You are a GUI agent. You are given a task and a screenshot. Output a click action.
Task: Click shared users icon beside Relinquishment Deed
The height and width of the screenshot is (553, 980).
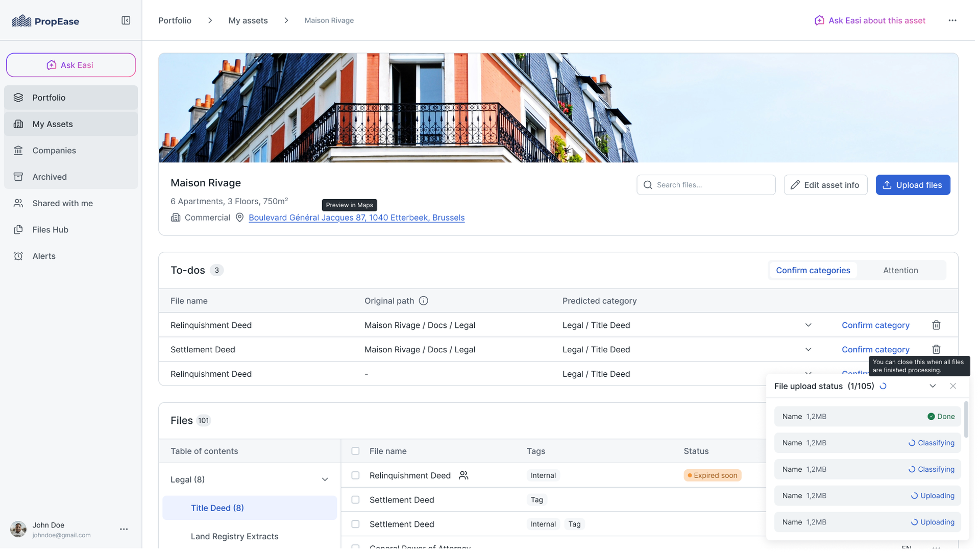coord(463,475)
